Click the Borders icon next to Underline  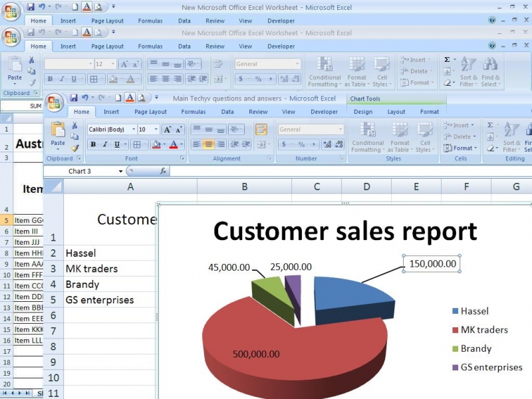(136, 144)
